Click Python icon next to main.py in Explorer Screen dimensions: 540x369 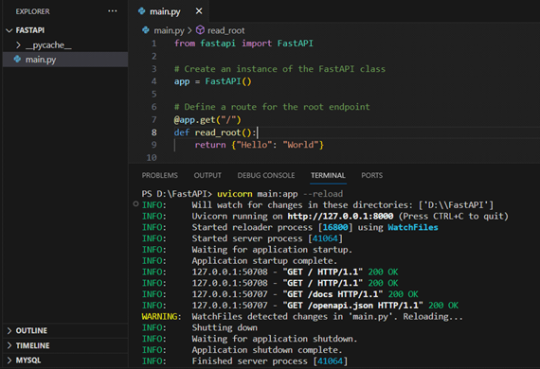[x=17, y=59]
